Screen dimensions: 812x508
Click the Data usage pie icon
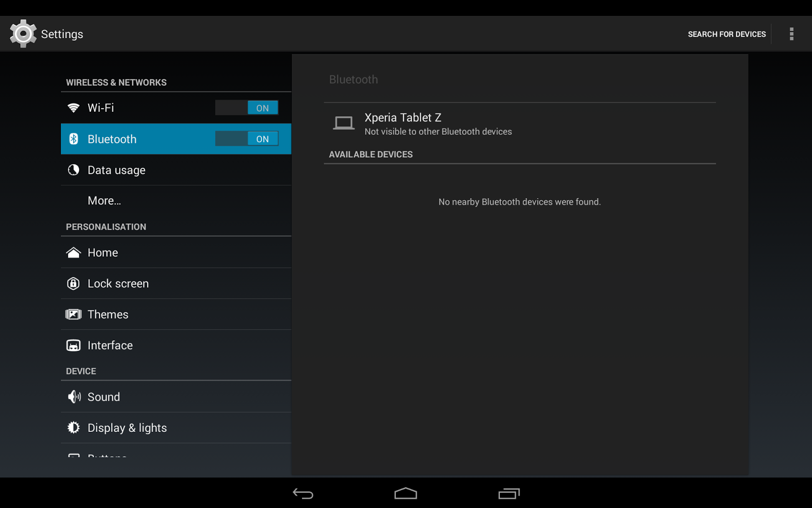tap(74, 170)
